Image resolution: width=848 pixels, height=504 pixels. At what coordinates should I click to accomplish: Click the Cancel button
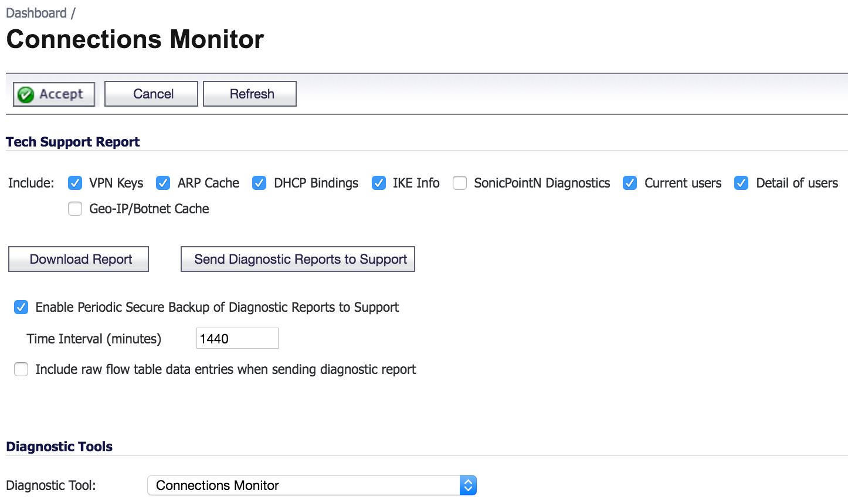tap(151, 94)
